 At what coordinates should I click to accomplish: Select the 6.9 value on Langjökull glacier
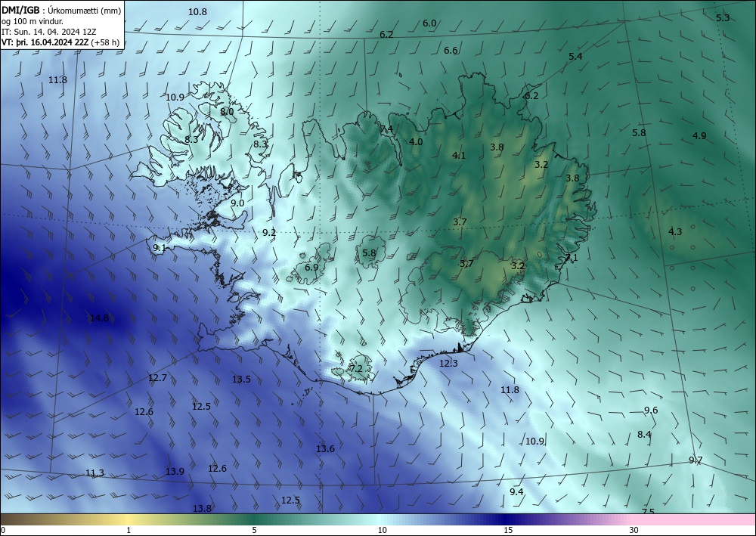[x=311, y=267]
